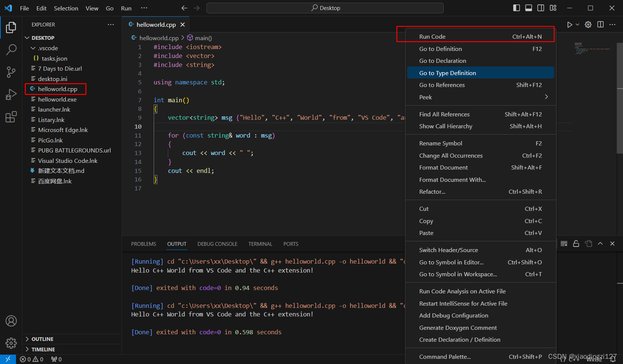
Task: Click errors and warnings status bar entry
Action: tap(32, 359)
